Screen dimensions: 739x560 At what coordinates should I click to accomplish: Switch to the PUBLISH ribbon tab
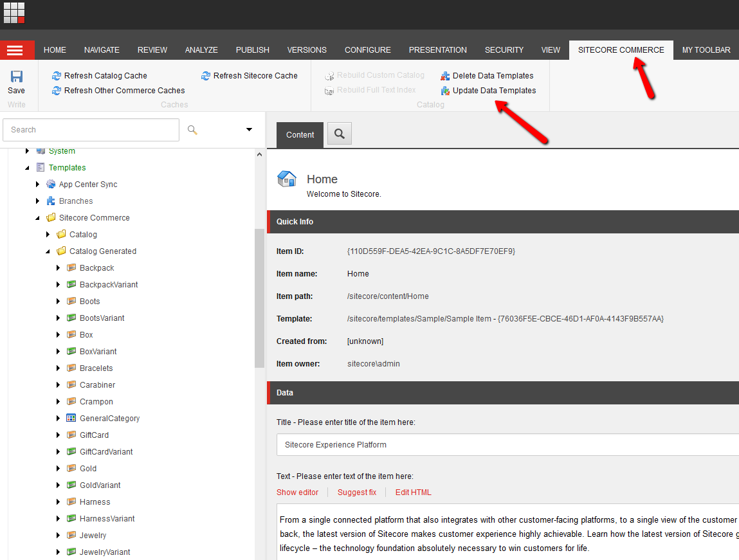(253, 50)
